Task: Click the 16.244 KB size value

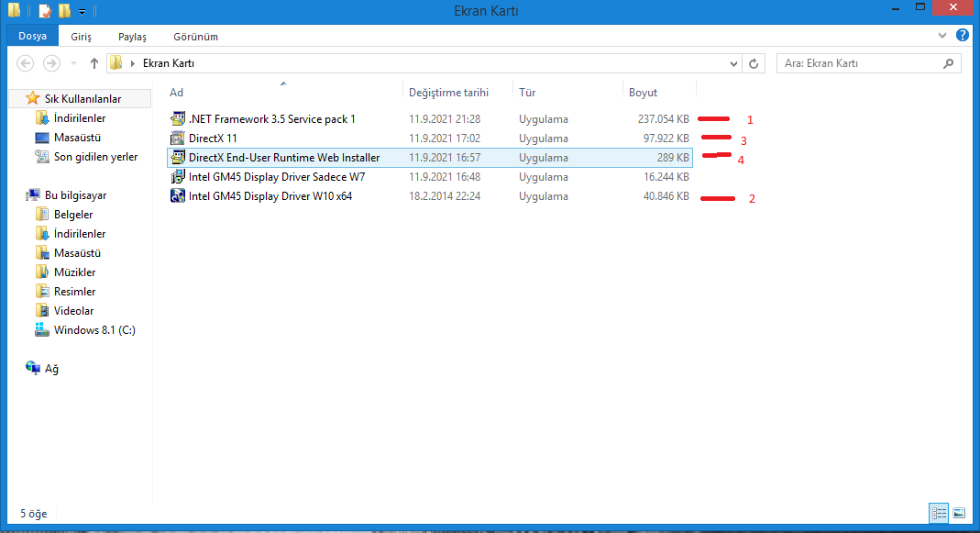Action: [x=666, y=177]
